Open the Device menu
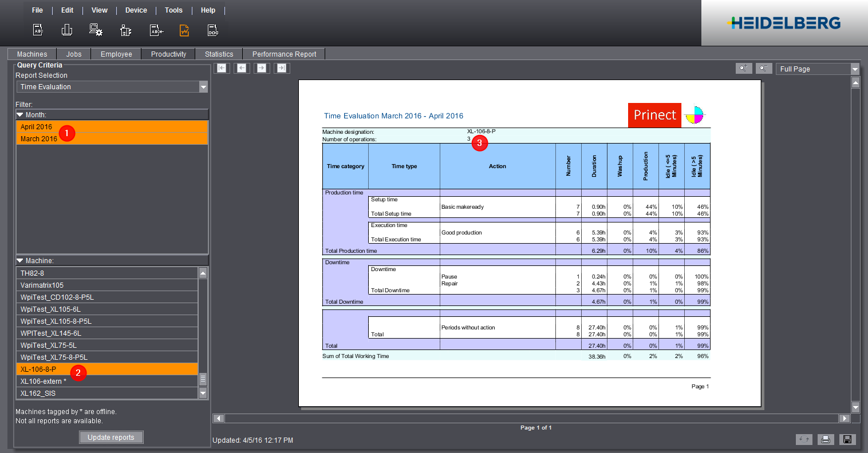This screenshot has height=453, width=868. coord(136,10)
